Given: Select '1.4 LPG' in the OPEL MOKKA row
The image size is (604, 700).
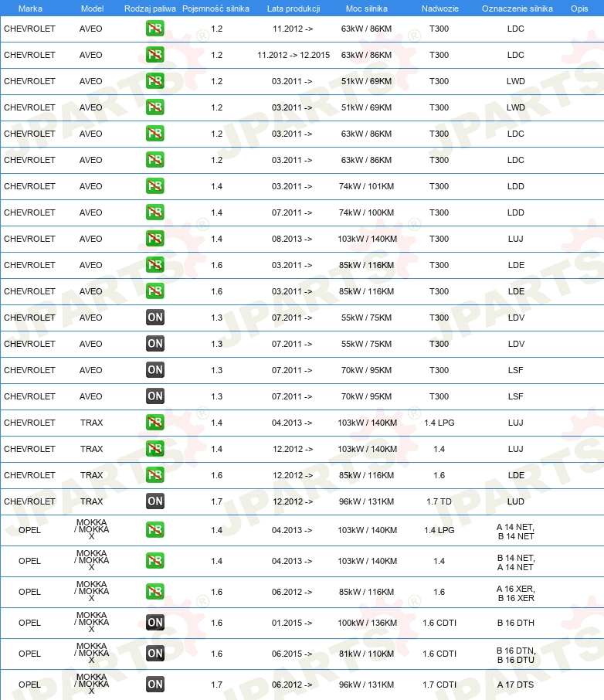Looking at the screenshot, I should coord(439,530).
